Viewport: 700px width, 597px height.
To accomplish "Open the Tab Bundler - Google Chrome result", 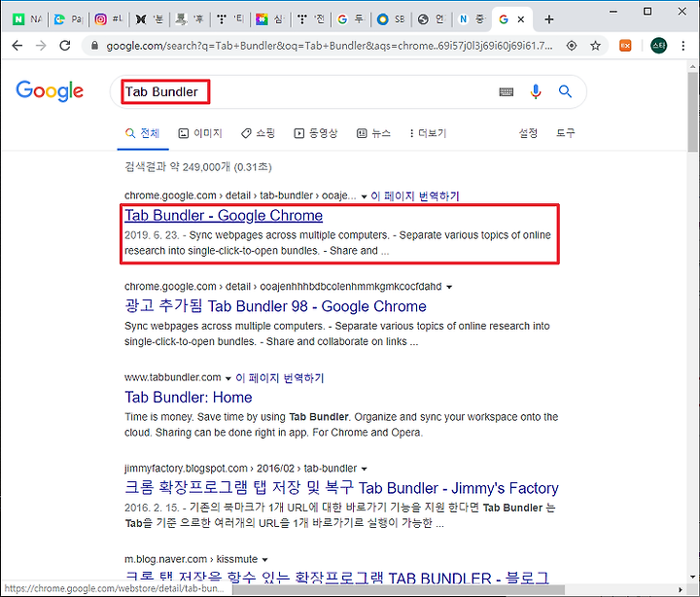I will (x=224, y=215).
